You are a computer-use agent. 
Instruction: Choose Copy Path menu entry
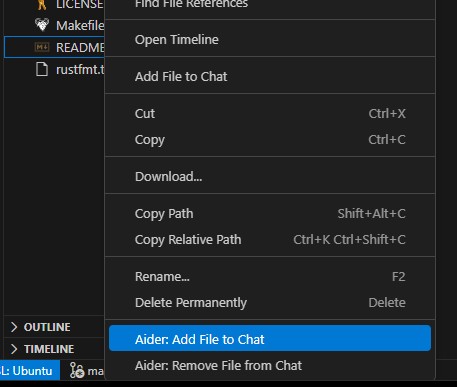tap(270, 214)
